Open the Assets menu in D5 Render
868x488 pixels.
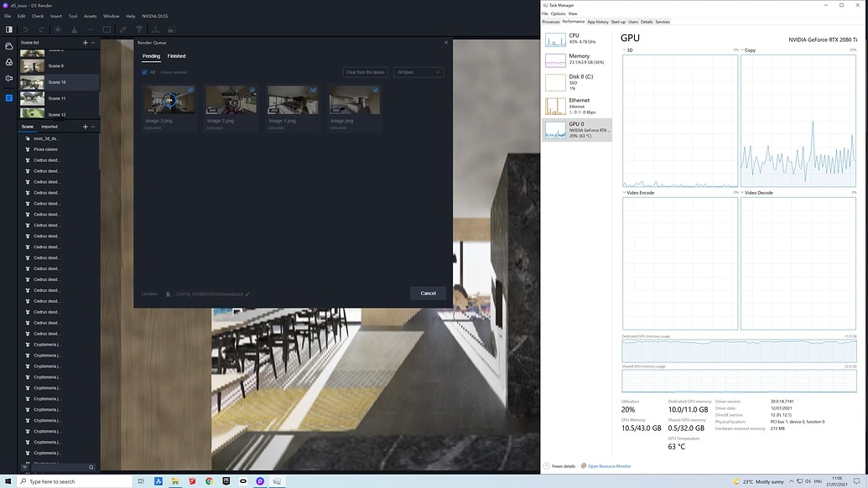tap(90, 16)
